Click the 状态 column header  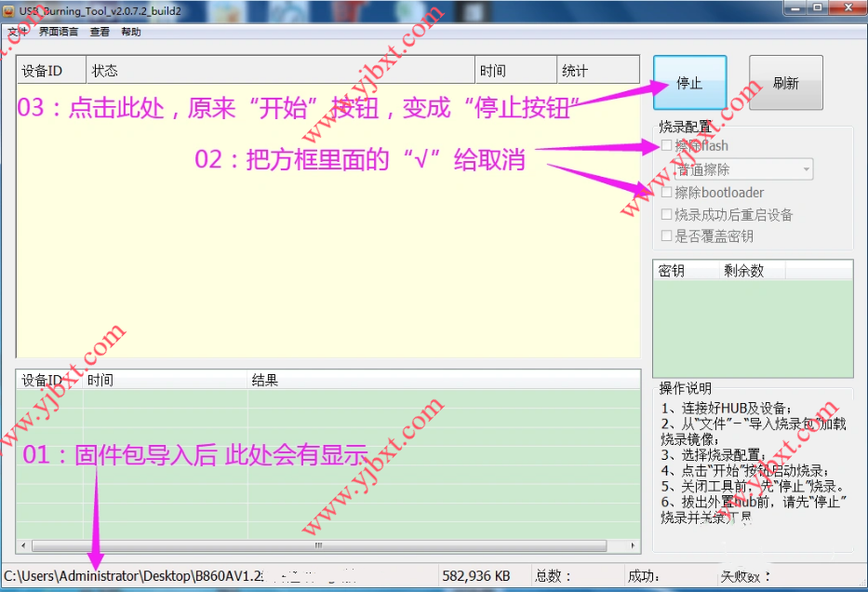click(x=279, y=71)
